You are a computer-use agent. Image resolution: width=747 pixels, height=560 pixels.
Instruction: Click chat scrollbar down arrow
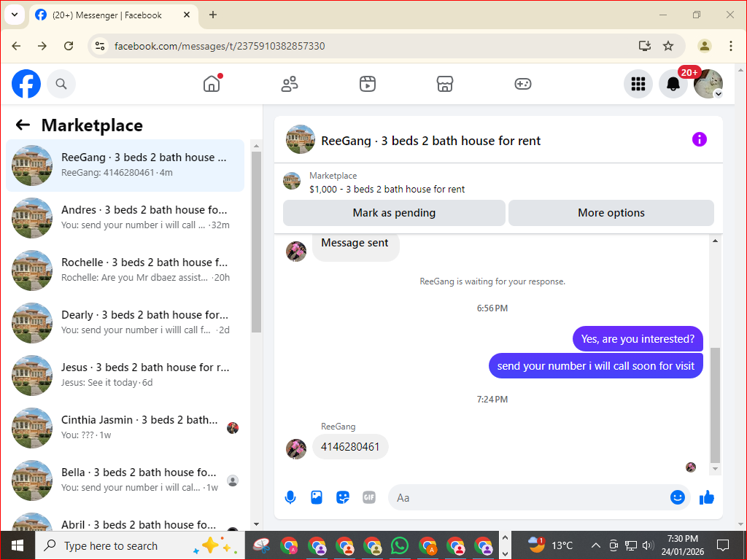tap(715, 469)
